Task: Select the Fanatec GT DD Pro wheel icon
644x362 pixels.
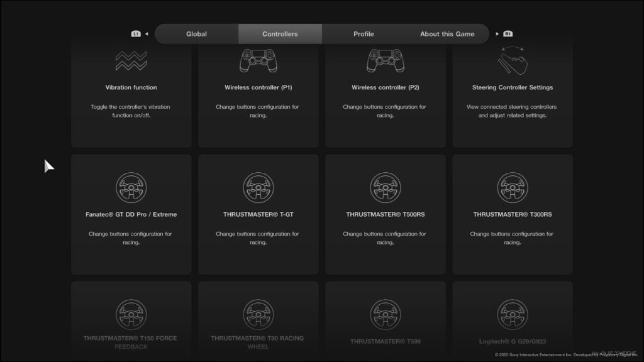Action: pyautogui.click(x=131, y=187)
